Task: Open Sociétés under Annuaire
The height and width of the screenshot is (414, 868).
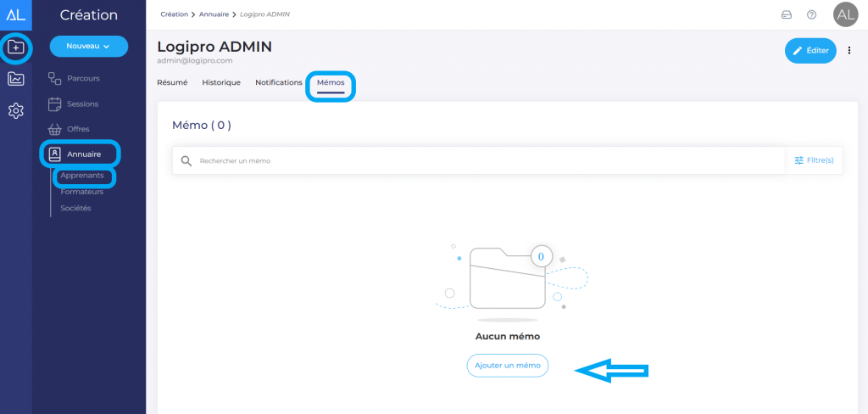Action: [75, 209]
